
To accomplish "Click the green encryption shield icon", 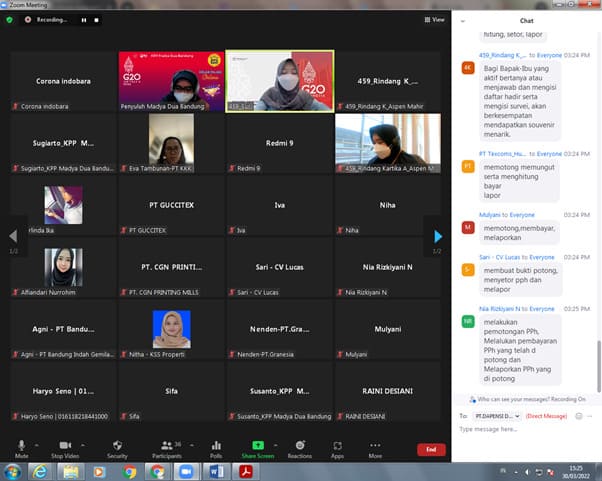I will pyautogui.click(x=10, y=19).
